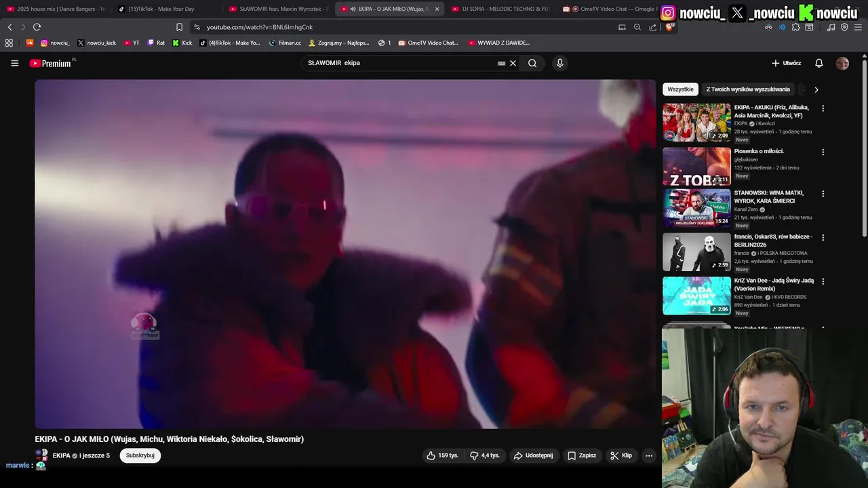Open the YouTube guide hamburger menu
Screen dimensions: 868x488
14,63
